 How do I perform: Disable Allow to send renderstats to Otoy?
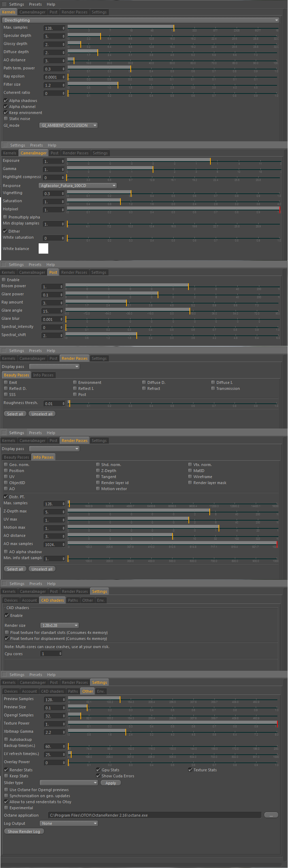click(x=6, y=802)
